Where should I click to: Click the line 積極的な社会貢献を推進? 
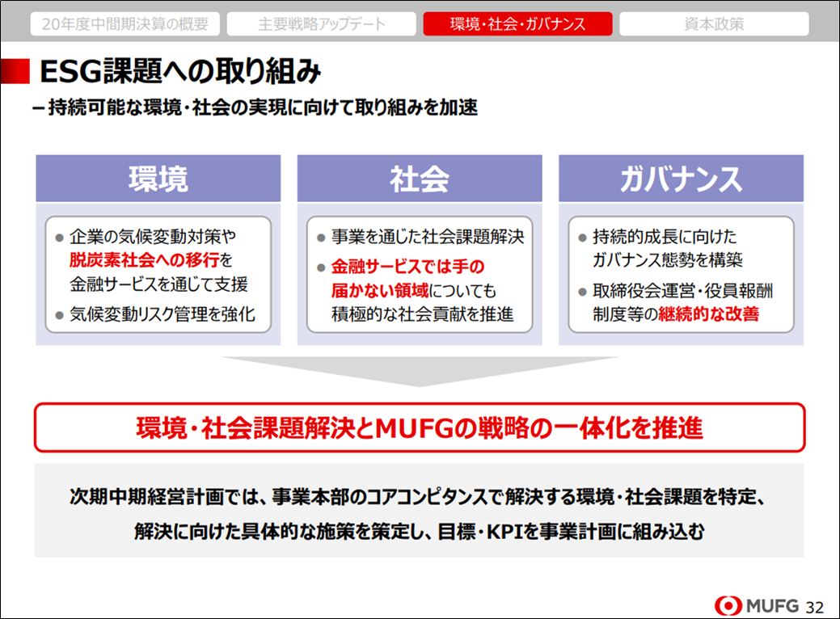pyautogui.click(x=422, y=314)
